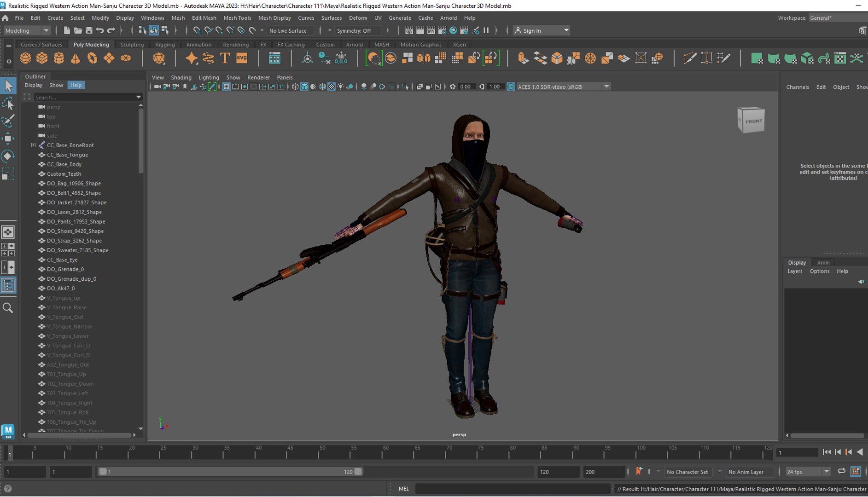Open the viewport Shading menu
868x497 pixels.
click(181, 77)
